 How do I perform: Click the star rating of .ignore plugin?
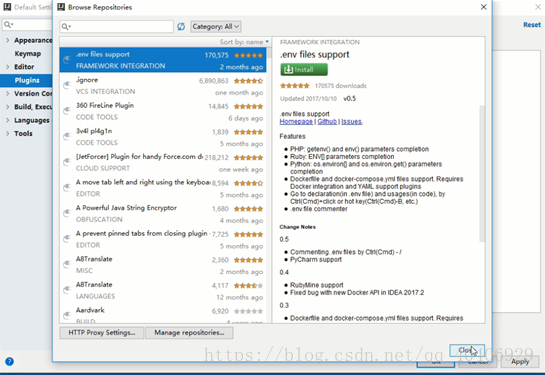pos(248,81)
